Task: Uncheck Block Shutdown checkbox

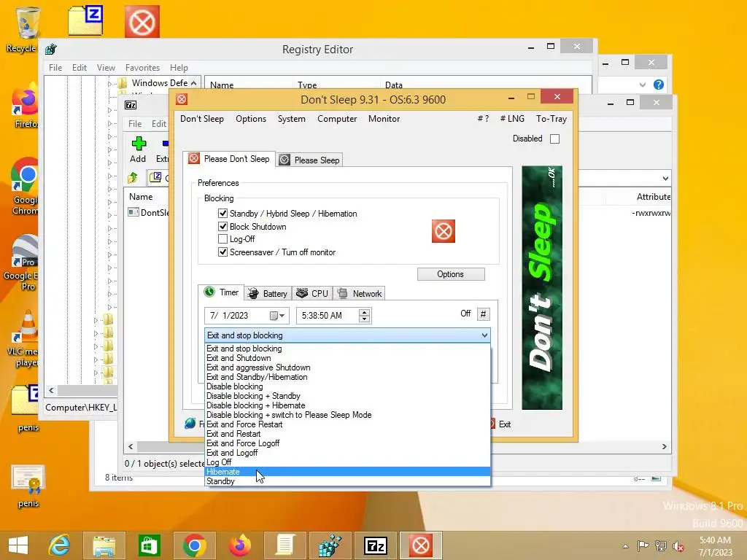Action: 222,226
